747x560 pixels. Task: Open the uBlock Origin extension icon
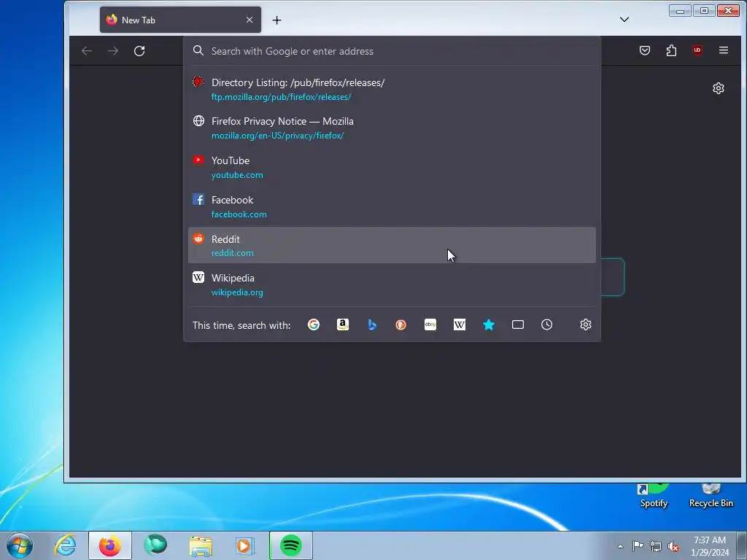click(697, 50)
